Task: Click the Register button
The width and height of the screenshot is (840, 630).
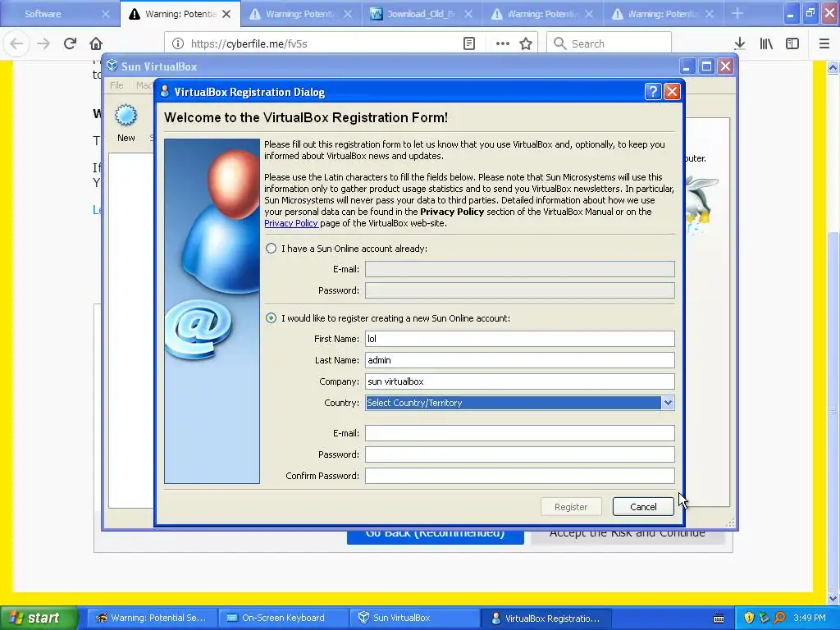Action: (x=571, y=507)
